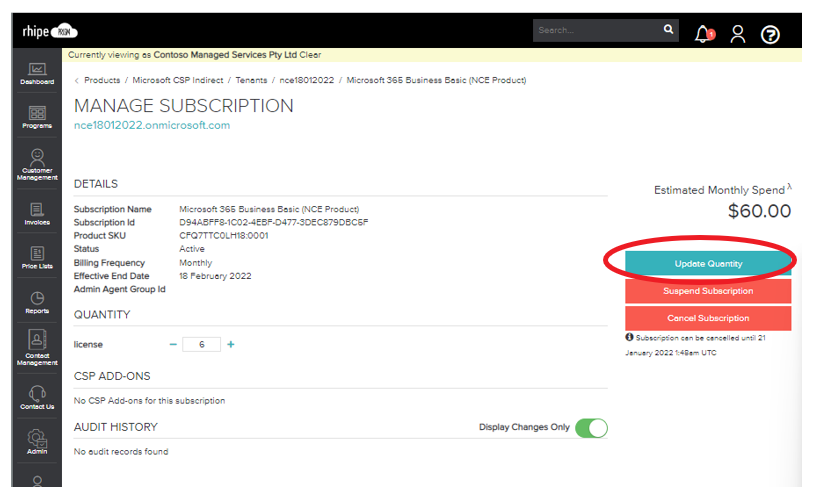The width and height of the screenshot is (837, 501).
Task: Open nce18012022.onmicrosoft.com link
Action: pos(152,125)
